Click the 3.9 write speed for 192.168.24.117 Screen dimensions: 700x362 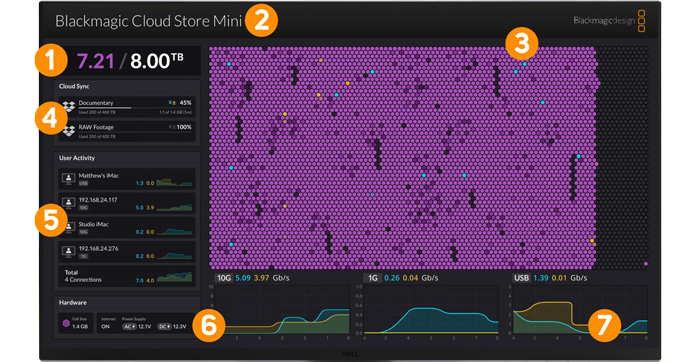(150, 208)
